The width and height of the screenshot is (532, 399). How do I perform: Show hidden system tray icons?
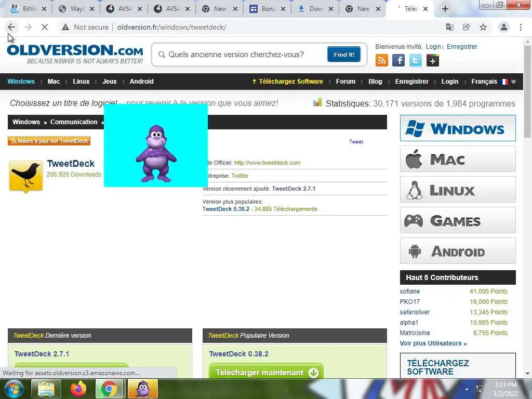[x=467, y=389]
